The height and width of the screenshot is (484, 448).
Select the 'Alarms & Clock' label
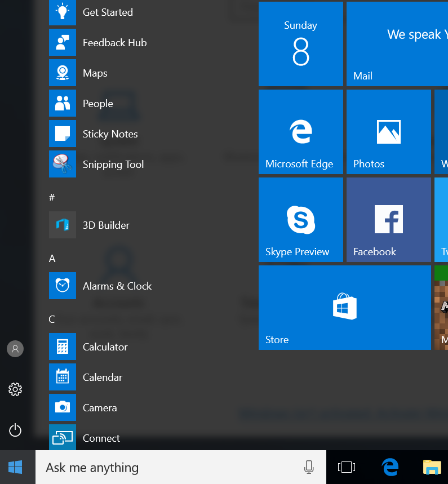pyautogui.click(x=117, y=286)
